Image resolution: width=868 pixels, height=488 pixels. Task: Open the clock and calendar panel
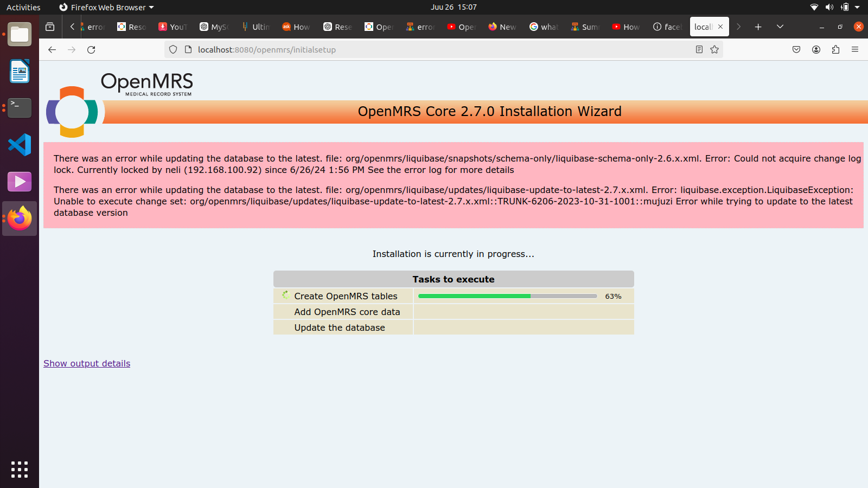454,7
